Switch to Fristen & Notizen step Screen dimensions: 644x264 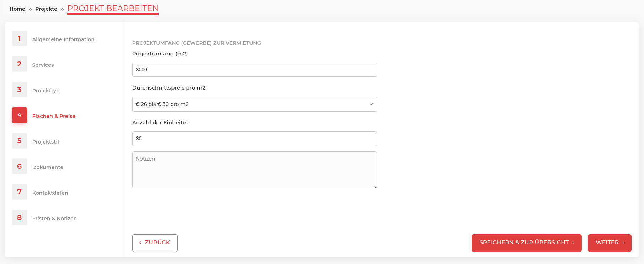(54, 219)
